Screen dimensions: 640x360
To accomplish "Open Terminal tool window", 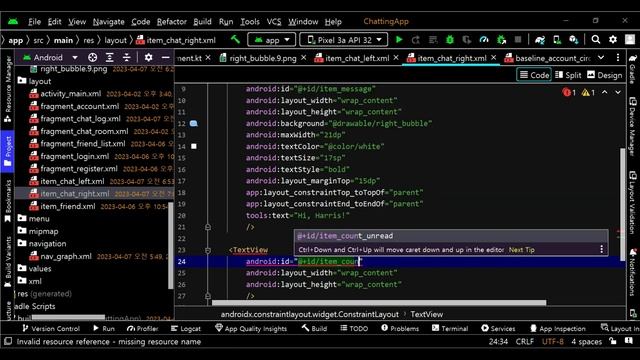I will point(450,329).
